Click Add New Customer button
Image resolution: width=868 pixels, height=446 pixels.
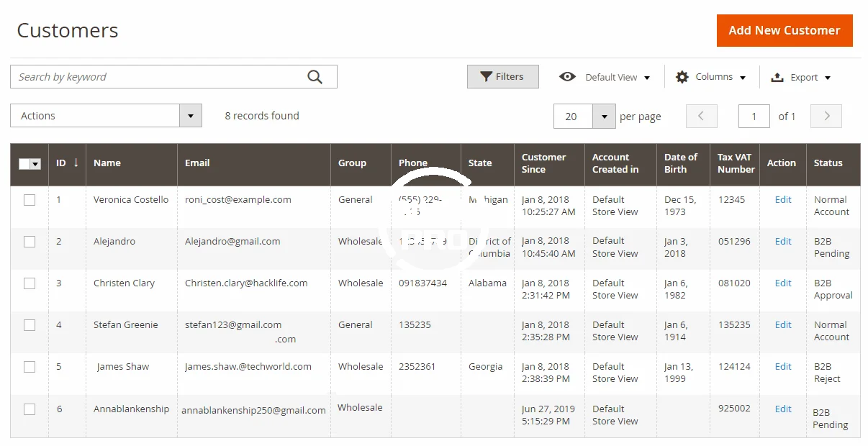pyautogui.click(x=784, y=31)
